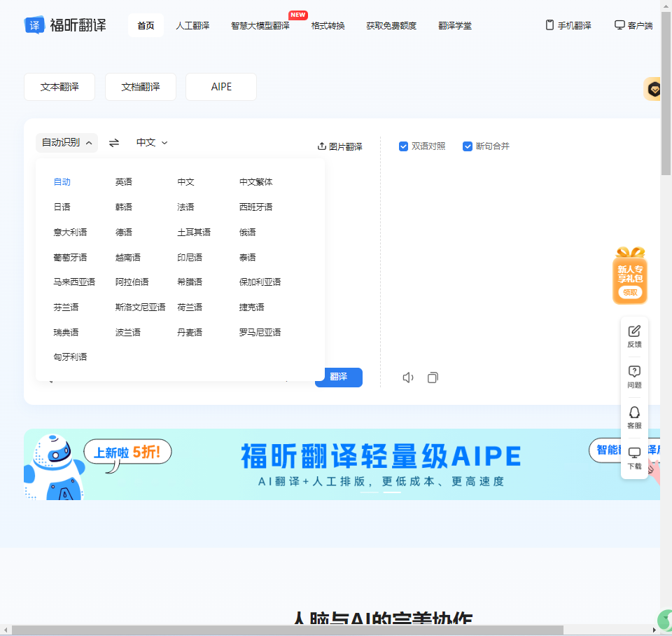Select 韩语 in language list
This screenshot has height=636, width=672.
pyautogui.click(x=124, y=207)
